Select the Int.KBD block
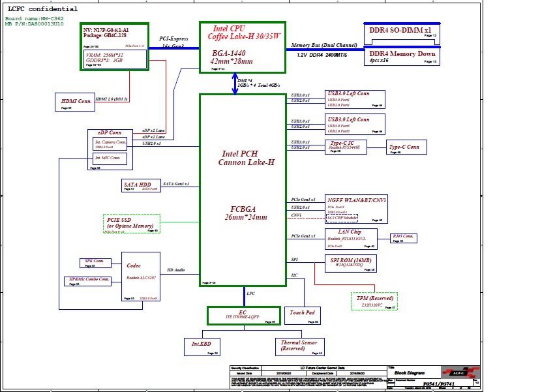Viewport: 555px width, 392px height. [x=202, y=347]
